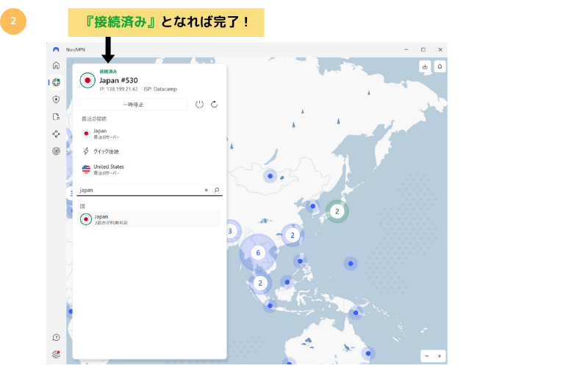Open the file sharing icon in the sidebar
This screenshot has height=368, width=588.
[x=56, y=117]
